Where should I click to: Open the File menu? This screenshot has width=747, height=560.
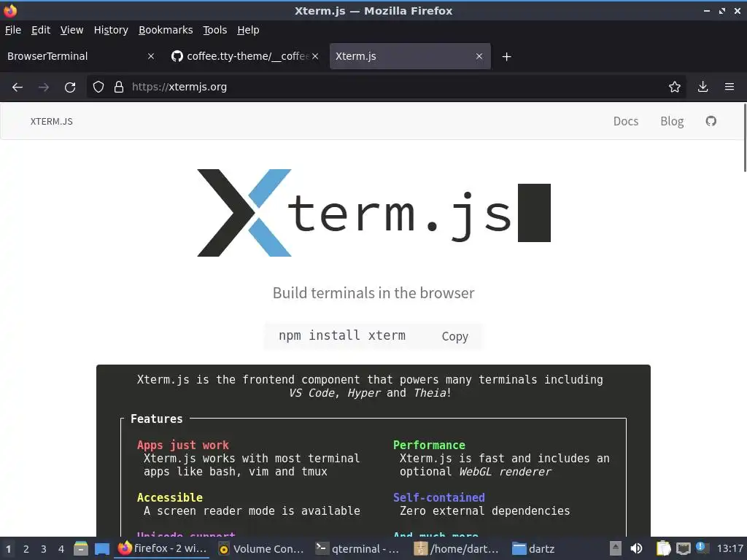coord(13,30)
